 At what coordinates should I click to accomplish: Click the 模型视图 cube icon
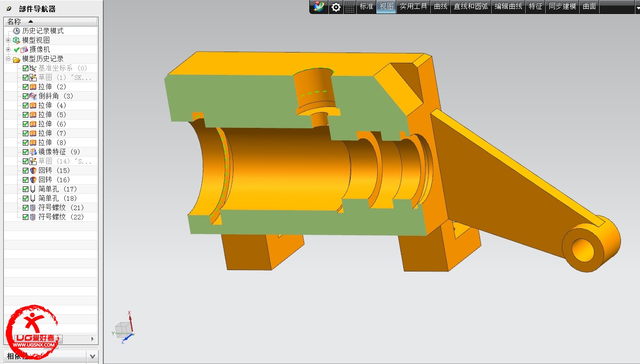coord(17,40)
